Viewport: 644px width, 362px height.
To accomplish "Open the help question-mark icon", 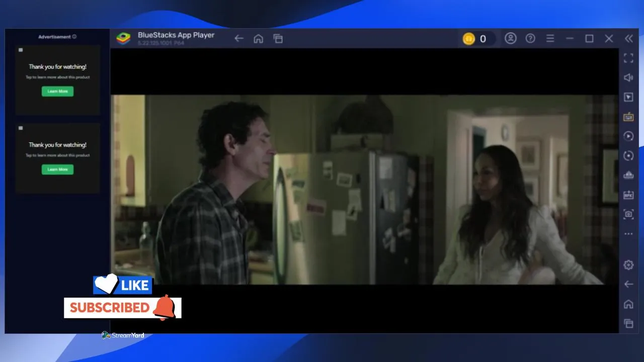I will [530, 38].
